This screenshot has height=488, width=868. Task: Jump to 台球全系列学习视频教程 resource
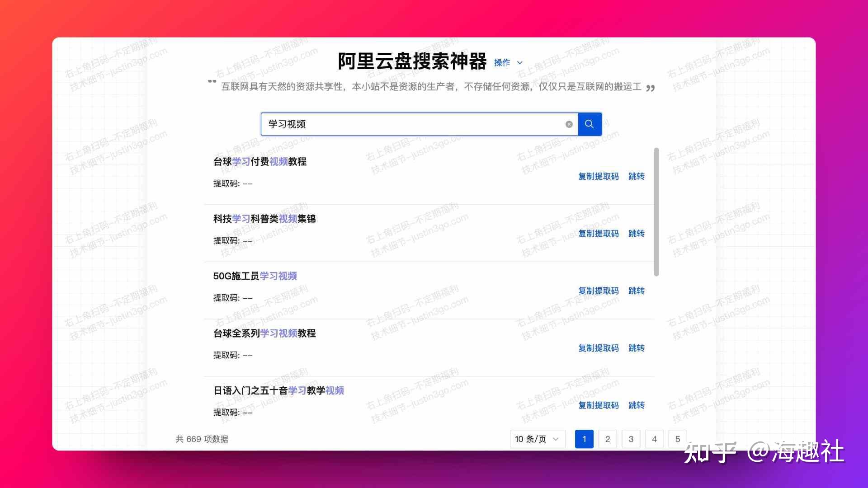(x=637, y=348)
